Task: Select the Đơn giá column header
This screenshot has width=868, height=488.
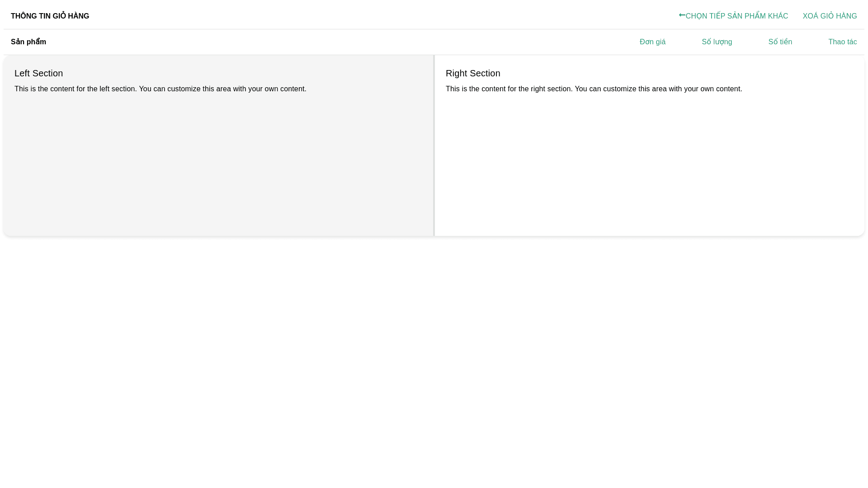Action: pos(652,42)
